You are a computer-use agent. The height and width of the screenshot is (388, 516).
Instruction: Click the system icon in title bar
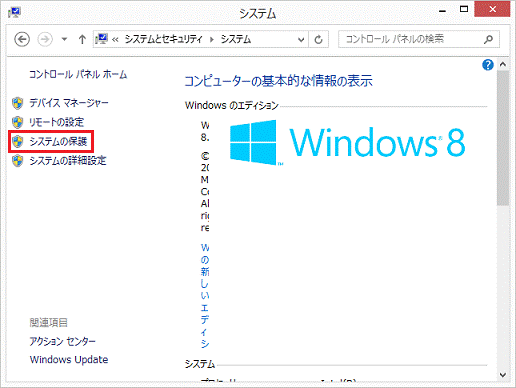point(14,13)
